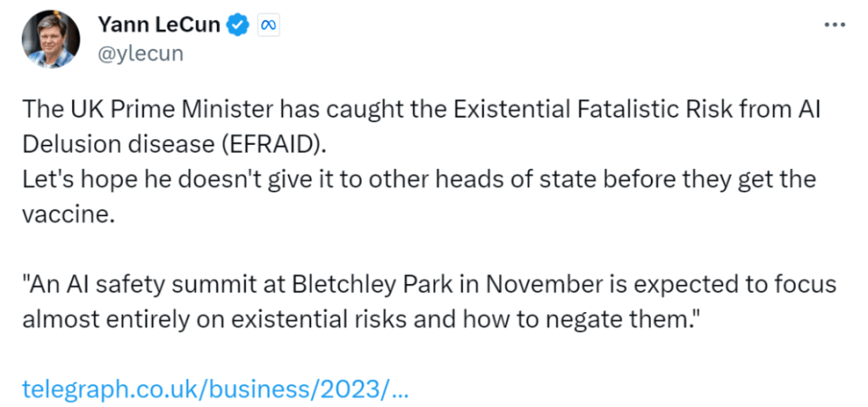Click the blue verified checkmark badge
This screenshot has width=868, height=407.
coord(238,25)
